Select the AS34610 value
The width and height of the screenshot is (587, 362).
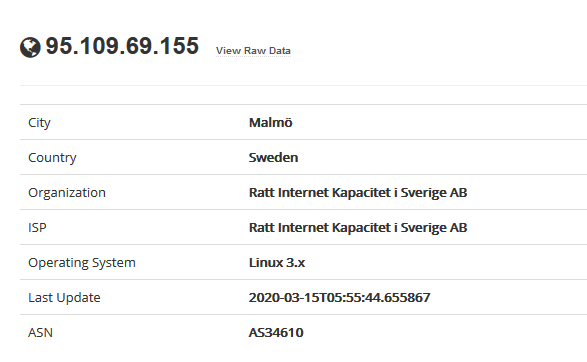pyautogui.click(x=276, y=332)
